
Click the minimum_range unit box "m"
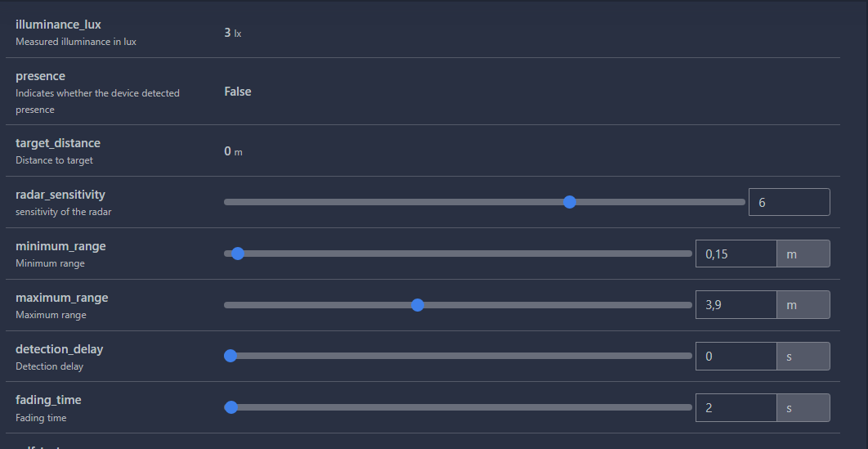(803, 254)
